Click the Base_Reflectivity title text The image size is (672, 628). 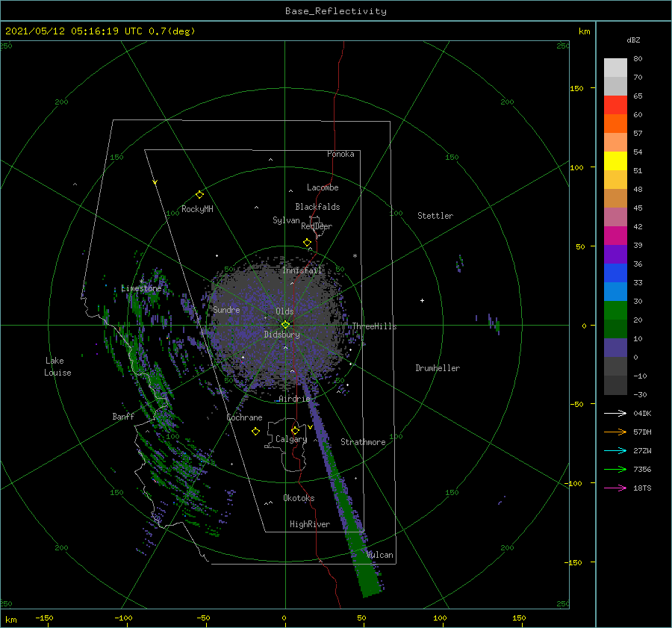pos(336,11)
